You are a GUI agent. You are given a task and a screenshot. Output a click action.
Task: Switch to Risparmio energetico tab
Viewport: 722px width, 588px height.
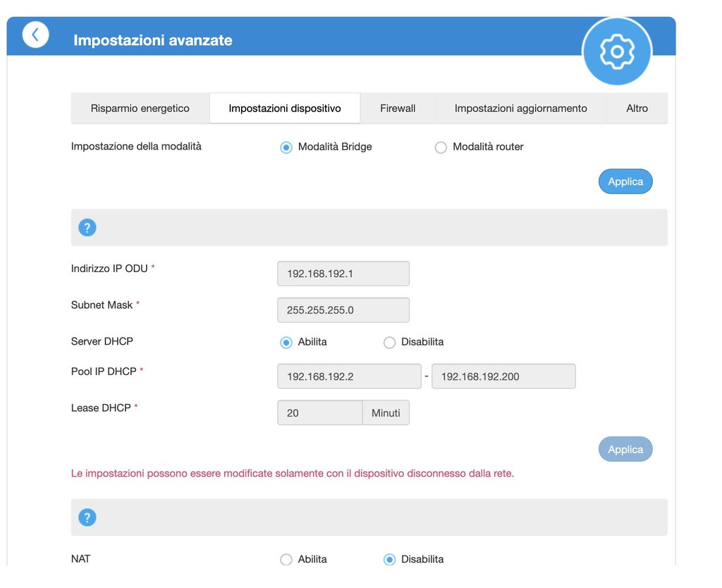[x=140, y=109]
